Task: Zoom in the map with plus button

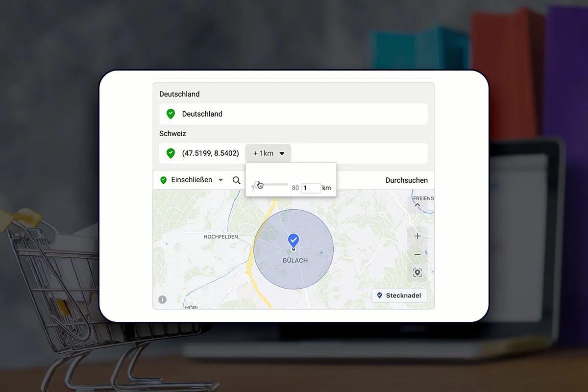Action: [x=417, y=236]
